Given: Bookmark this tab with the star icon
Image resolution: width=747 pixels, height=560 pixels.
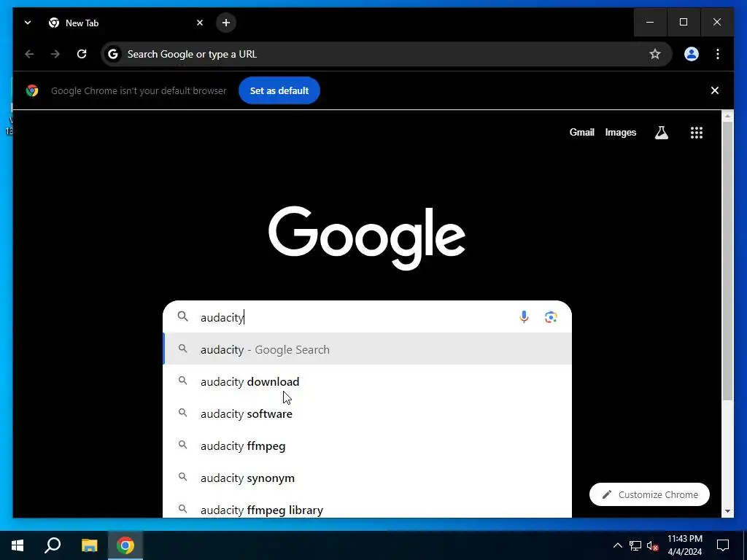Looking at the screenshot, I should [x=655, y=54].
